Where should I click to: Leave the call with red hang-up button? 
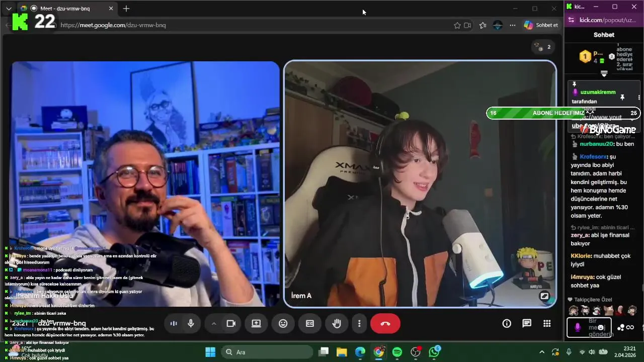tap(385, 323)
